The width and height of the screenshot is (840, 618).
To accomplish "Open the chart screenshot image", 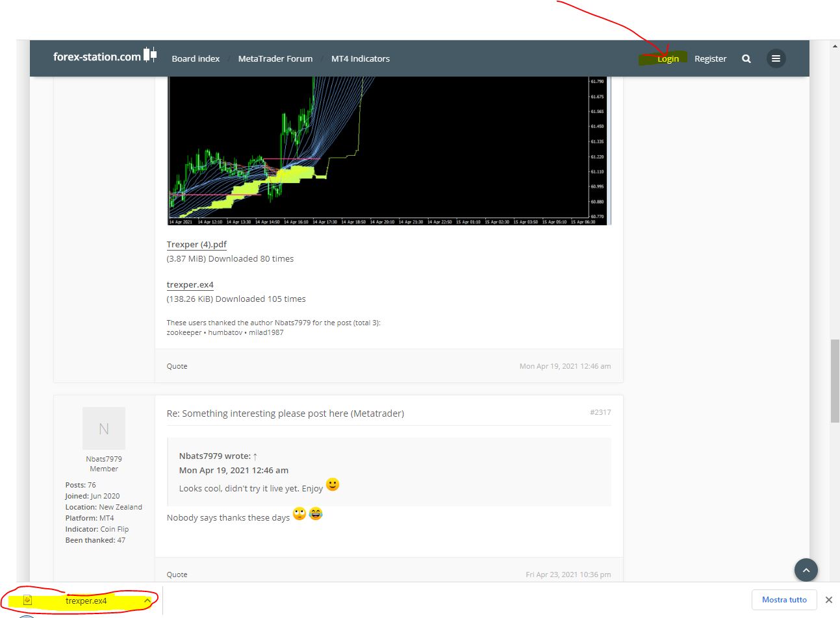I will (388, 151).
